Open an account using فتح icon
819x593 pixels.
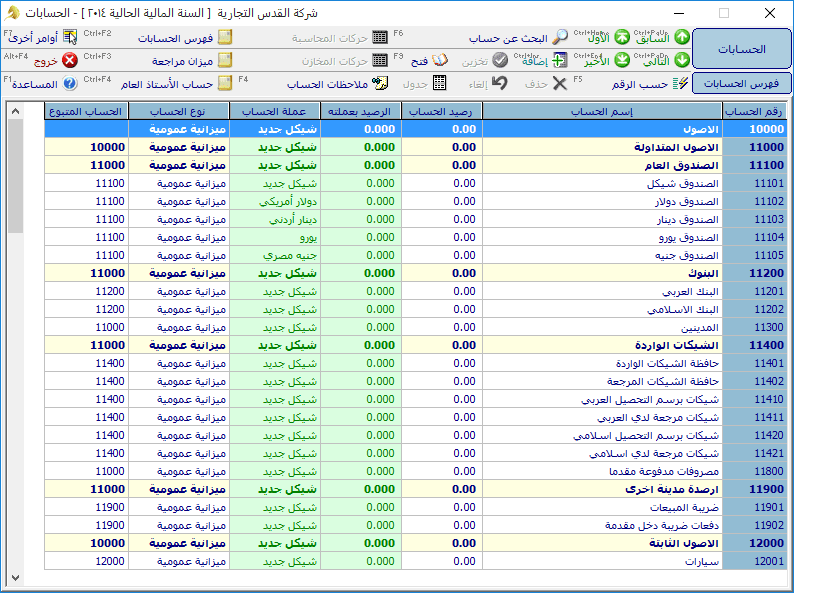click(439, 60)
